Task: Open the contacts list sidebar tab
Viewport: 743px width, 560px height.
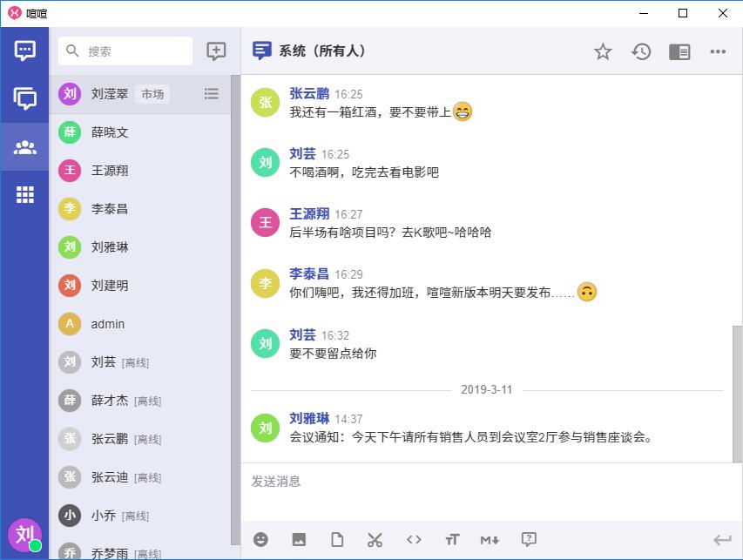Action: pos(25,146)
